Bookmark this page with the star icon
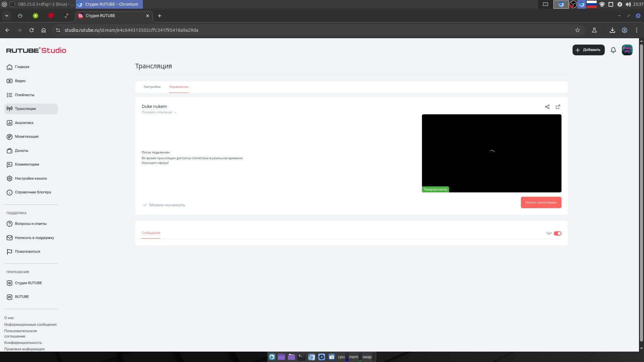Viewport: 644px width, 362px height. click(577, 30)
